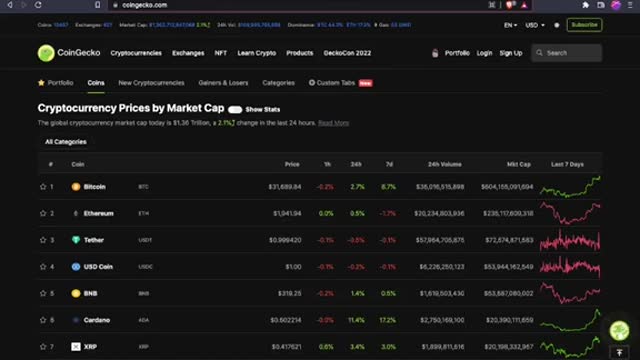This screenshot has width=640, height=360.
Task: Click the candy jar icon near Portfolio
Action: point(435,53)
